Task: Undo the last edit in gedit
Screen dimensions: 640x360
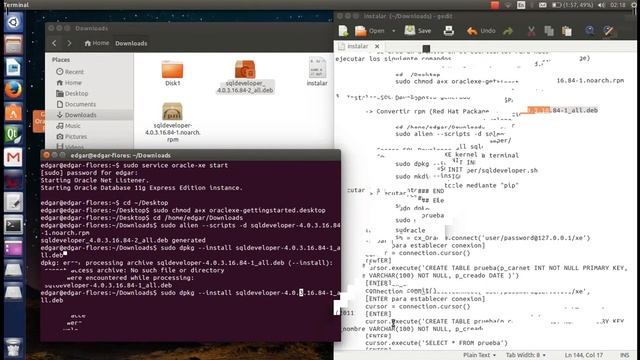Action: coord(481,31)
